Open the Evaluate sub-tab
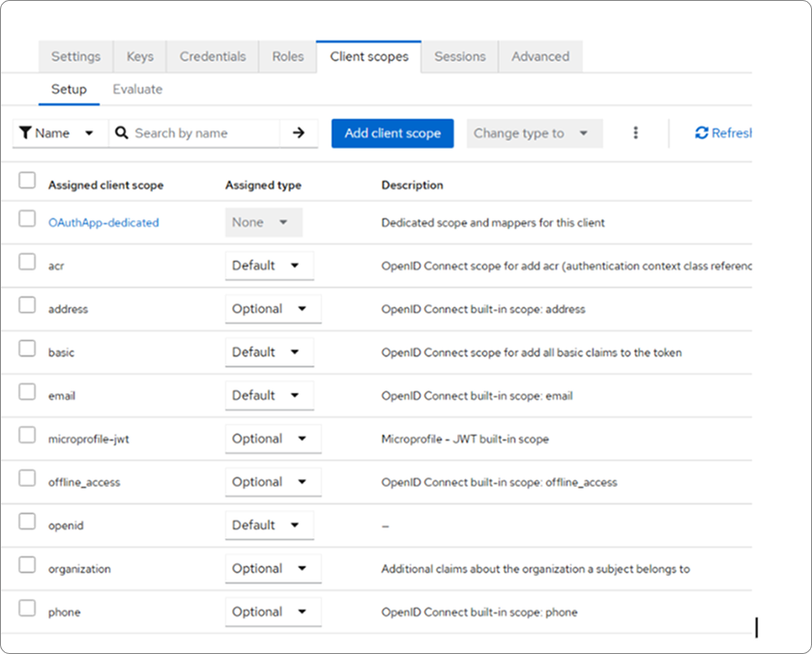Image resolution: width=812 pixels, height=654 pixels. [x=137, y=90]
